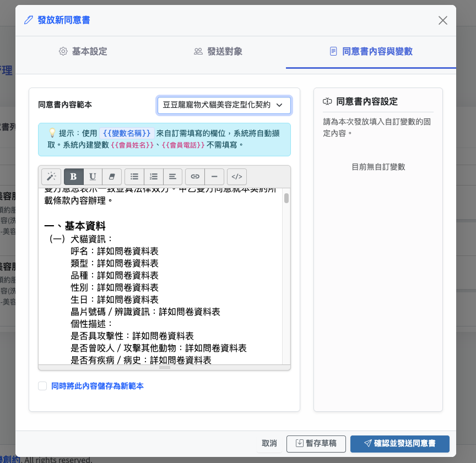The height and width of the screenshot is (463, 476).
Task: Close the 發放新同意書 dialog
Action: click(x=443, y=20)
